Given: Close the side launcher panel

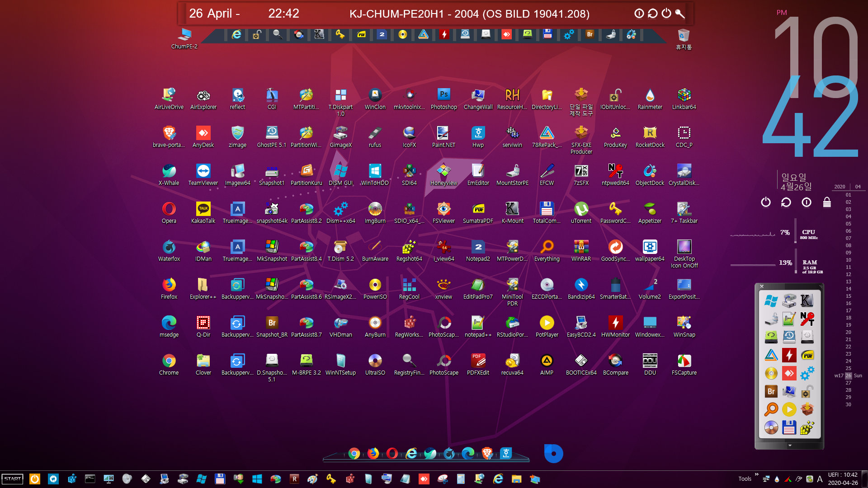Looking at the screenshot, I should (x=762, y=286).
